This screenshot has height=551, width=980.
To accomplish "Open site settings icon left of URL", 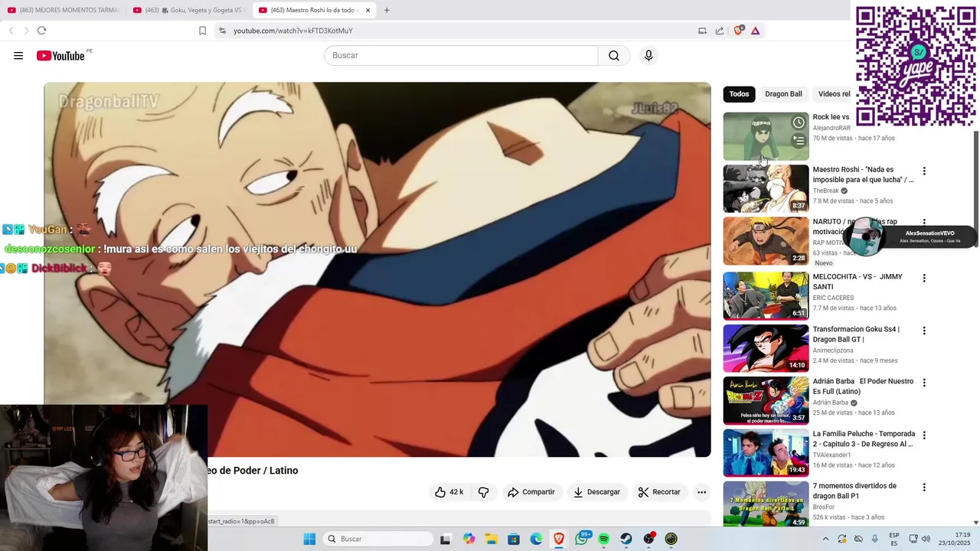I will pos(222,31).
